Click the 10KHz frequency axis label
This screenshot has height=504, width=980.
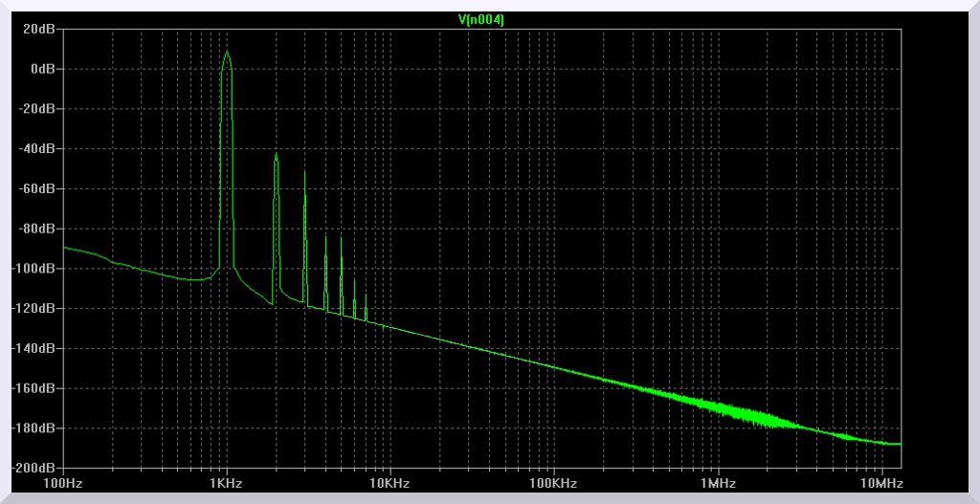coord(390,483)
